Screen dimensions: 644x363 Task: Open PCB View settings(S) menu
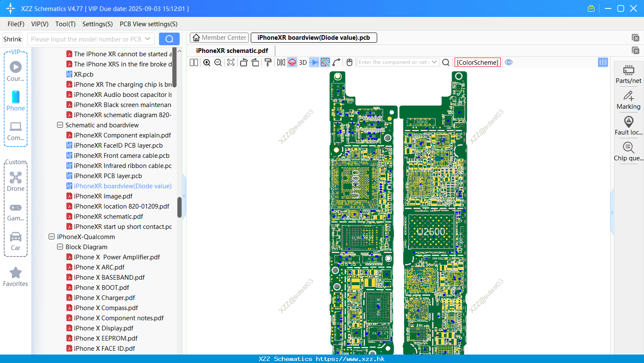click(x=148, y=24)
